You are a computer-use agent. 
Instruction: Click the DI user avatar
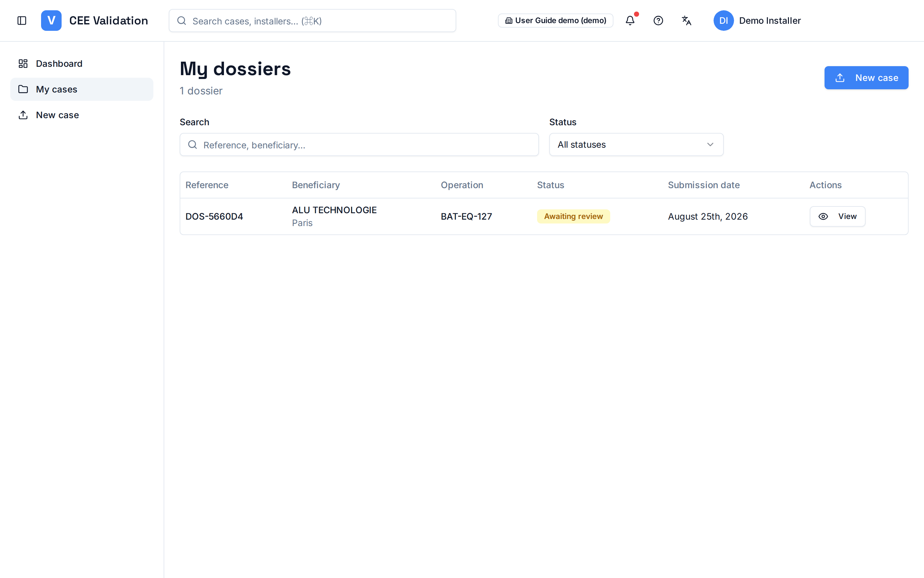click(x=723, y=21)
